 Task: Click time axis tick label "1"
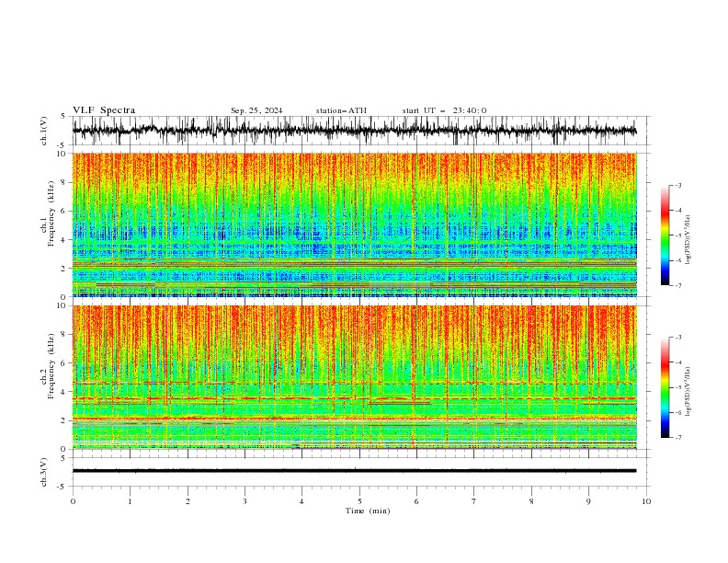click(x=130, y=501)
